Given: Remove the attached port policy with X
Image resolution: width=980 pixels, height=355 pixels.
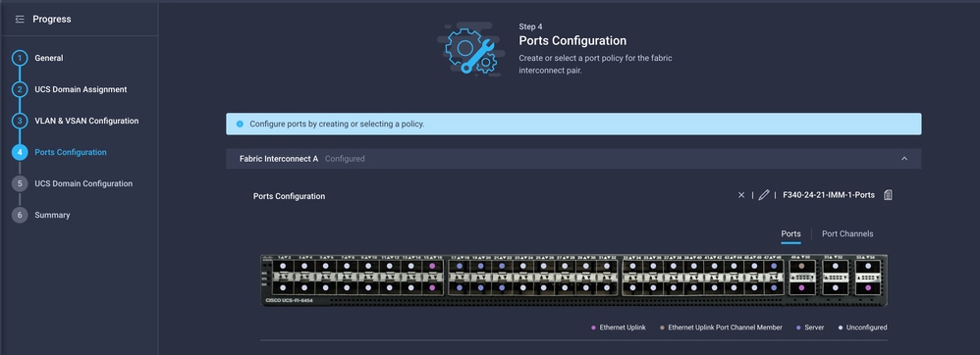Looking at the screenshot, I should (x=741, y=195).
